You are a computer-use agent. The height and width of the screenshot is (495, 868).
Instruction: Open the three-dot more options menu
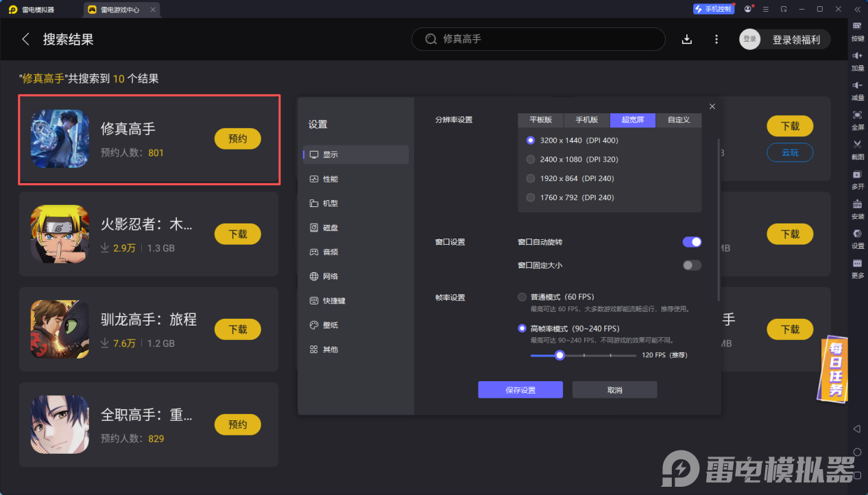[716, 39]
